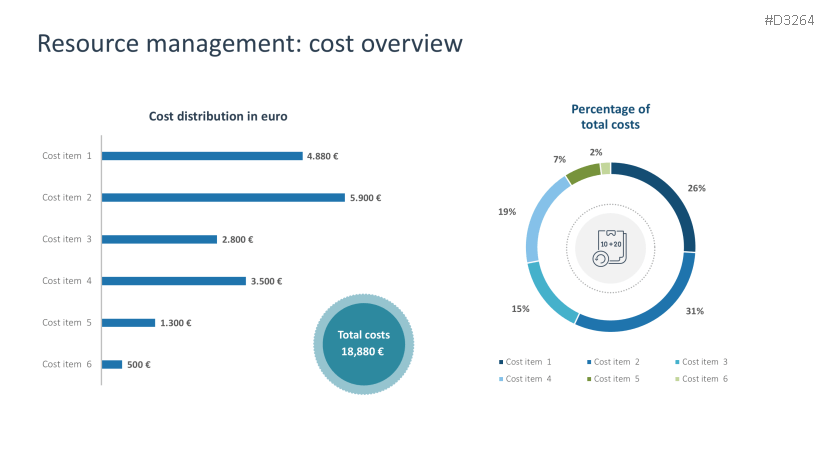Click the Total costs 18,880 € circle badge

[364, 344]
